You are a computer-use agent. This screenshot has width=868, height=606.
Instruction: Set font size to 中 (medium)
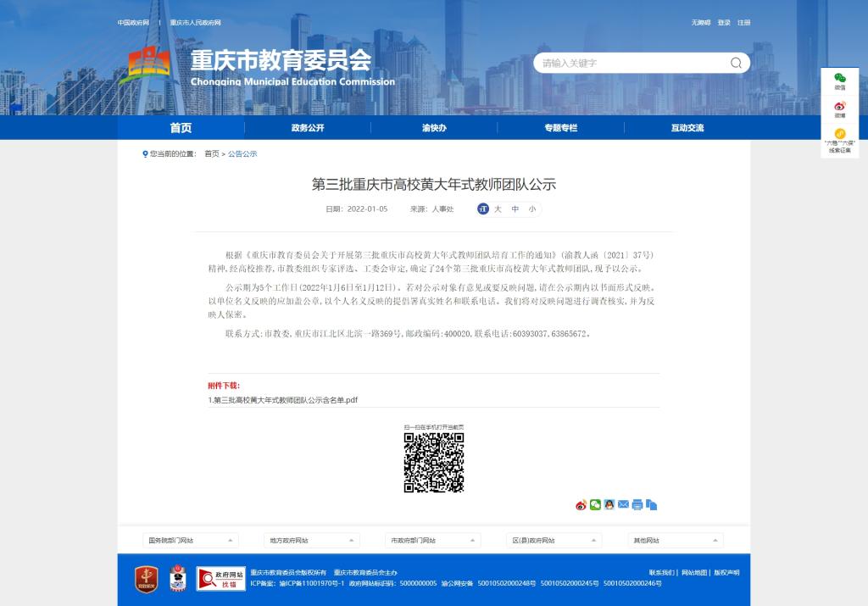point(515,208)
